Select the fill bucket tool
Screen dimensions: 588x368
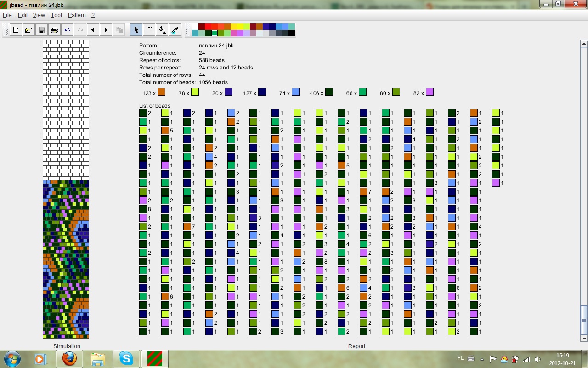tap(162, 30)
